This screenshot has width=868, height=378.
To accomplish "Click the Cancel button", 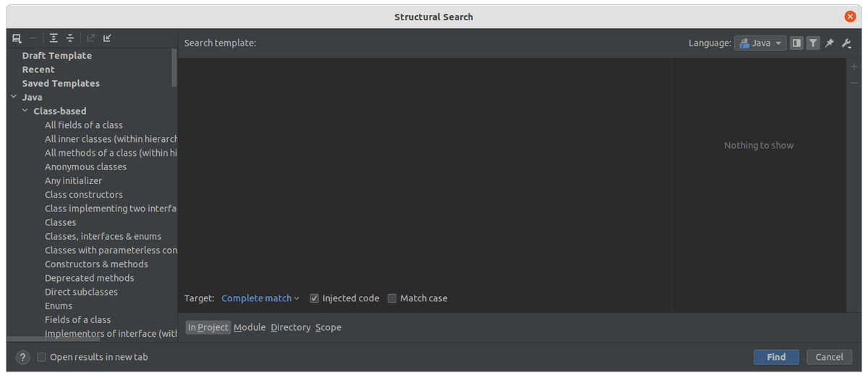I will [829, 357].
